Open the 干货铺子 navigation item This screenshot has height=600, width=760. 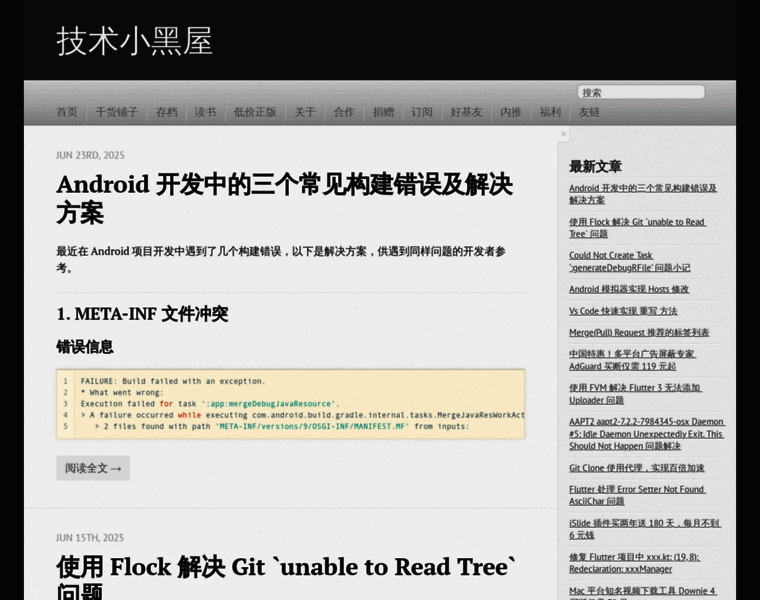pos(117,112)
